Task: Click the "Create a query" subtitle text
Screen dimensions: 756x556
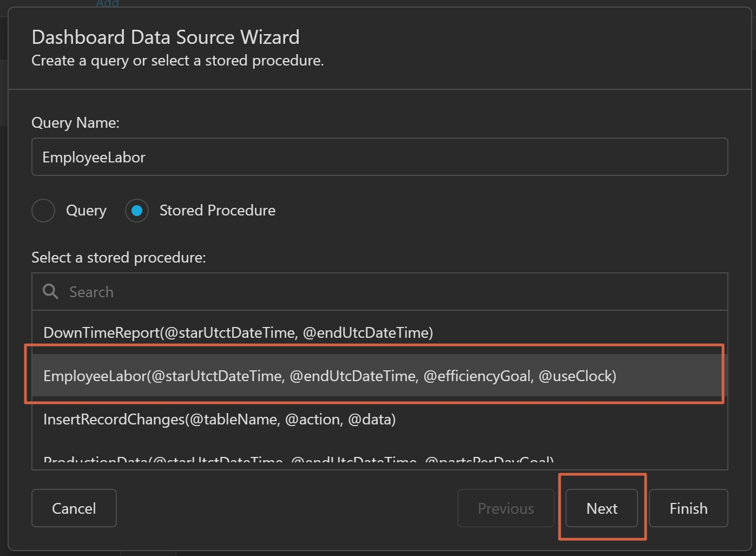Action: tap(178, 61)
